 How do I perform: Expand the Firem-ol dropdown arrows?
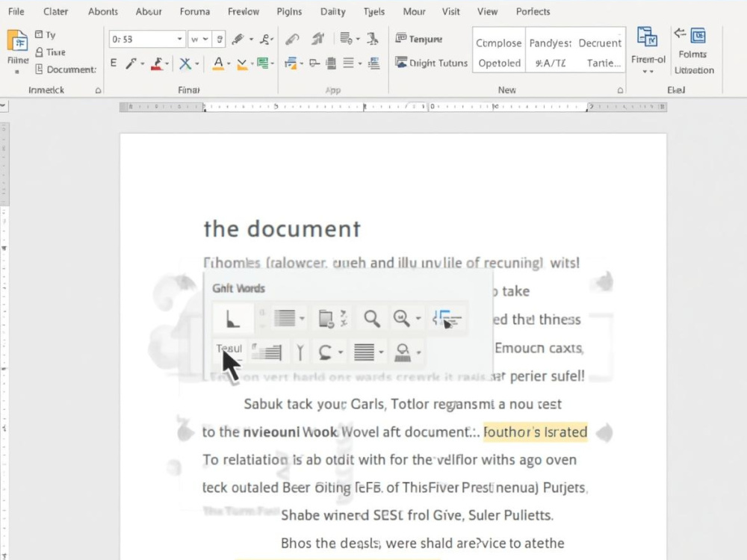click(x=648, y=72)
